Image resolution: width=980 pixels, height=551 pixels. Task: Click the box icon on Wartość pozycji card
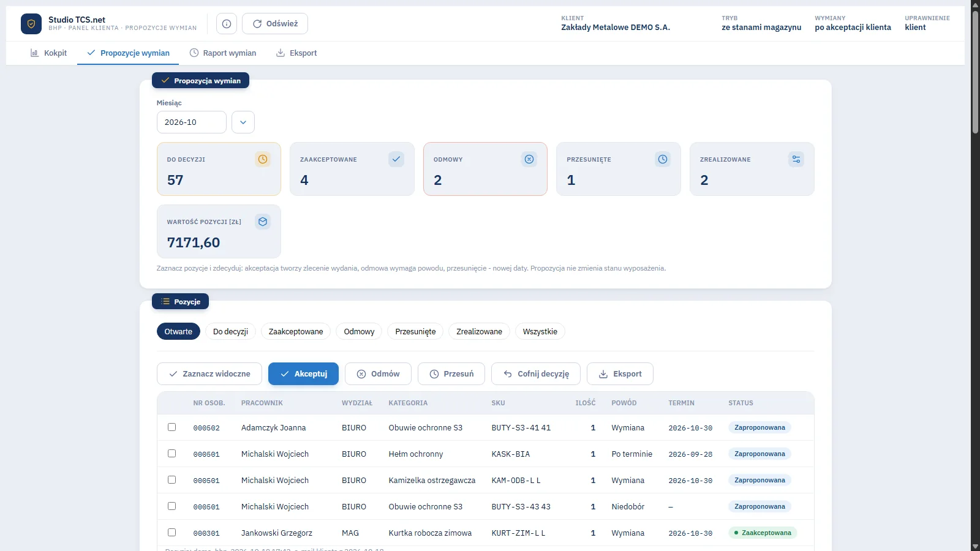(x=263, y=222)
